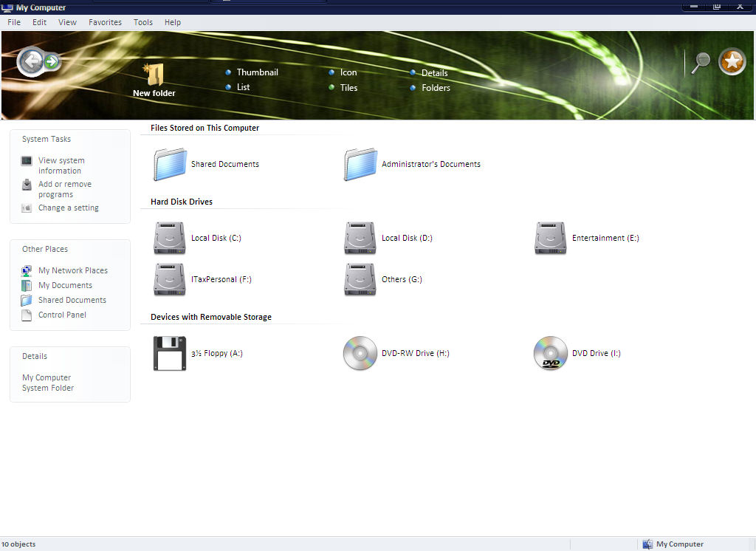This screenshot has height=551, width=756.
Task: Select the Entertainment (E:) drive icon
Action: [551, 239]
